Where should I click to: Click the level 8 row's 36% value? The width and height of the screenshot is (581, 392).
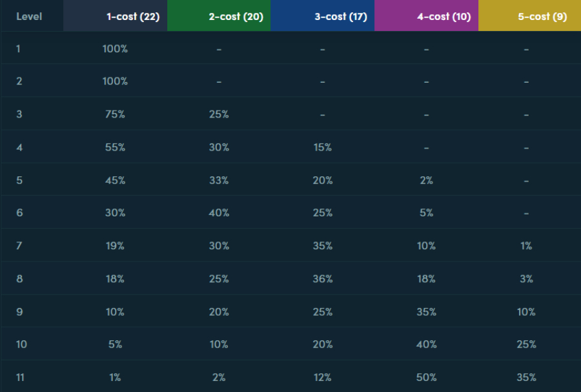322,278
